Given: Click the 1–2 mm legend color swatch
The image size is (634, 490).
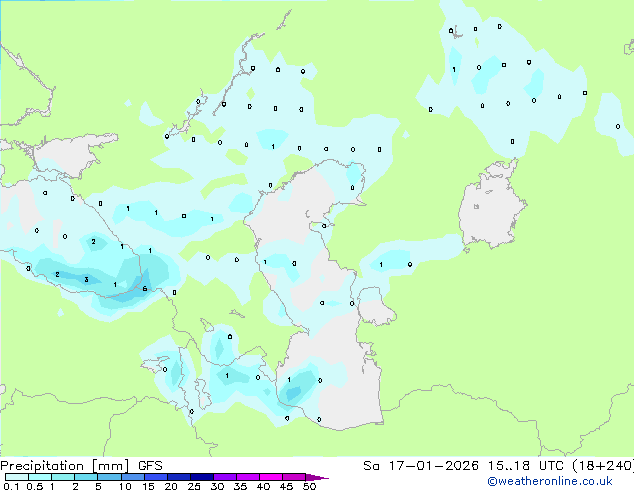Looking at the screenshot, I should click(63, 477).
